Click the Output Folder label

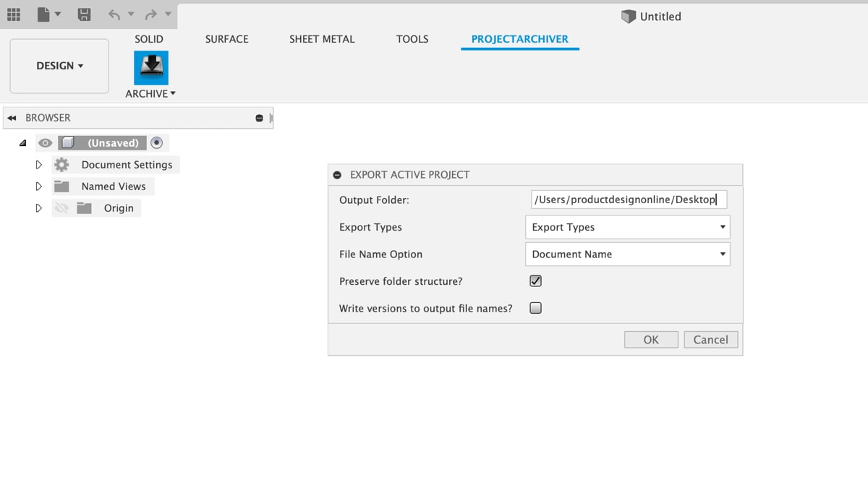(x=374, y=200)
